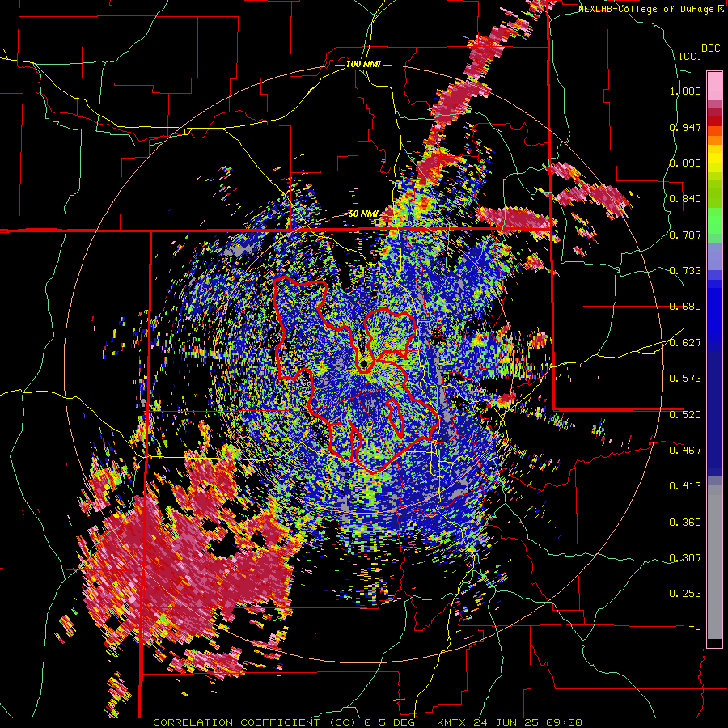The image size is (728, 728).
Task: Click the 0.733 value on the scale
Action: [x=685, y=271]
